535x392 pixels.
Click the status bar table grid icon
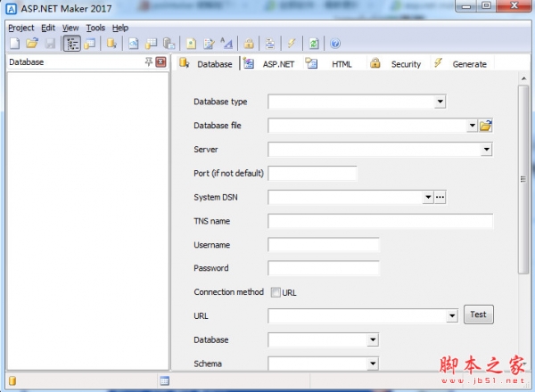[x=164, y=380]
